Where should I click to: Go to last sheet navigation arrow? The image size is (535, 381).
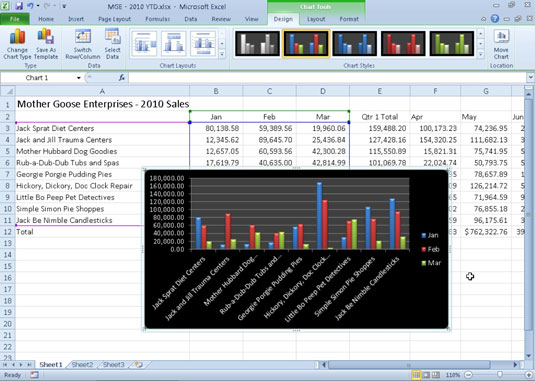coord(29,365)
